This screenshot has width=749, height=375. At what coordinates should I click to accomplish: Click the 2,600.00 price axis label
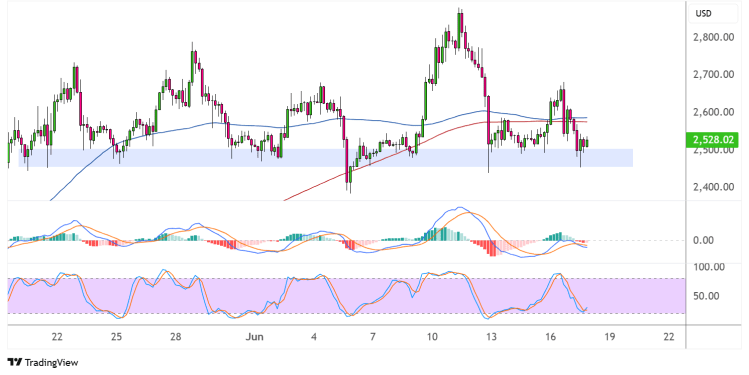[713, 112]
